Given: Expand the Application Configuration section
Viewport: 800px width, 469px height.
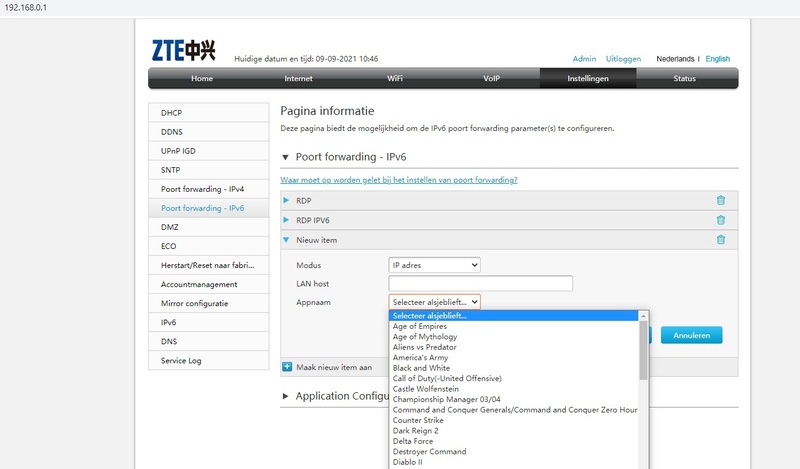Looking at the screenshot, I should [x=285, y=396].
